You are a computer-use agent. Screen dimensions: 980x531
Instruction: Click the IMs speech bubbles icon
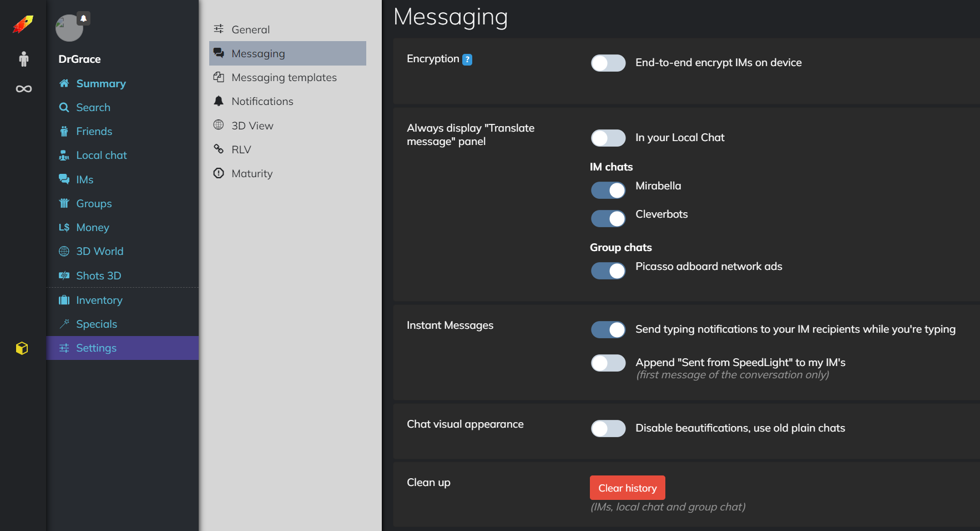[x=64, y=179]
